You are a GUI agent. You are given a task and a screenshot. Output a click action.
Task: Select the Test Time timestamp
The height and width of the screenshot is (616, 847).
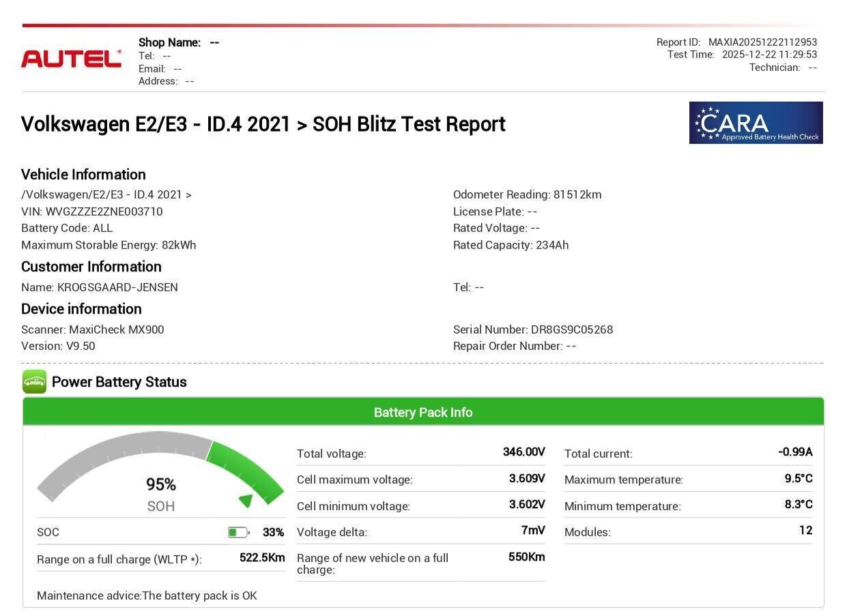pyautogui.click(x=769, y=55)
